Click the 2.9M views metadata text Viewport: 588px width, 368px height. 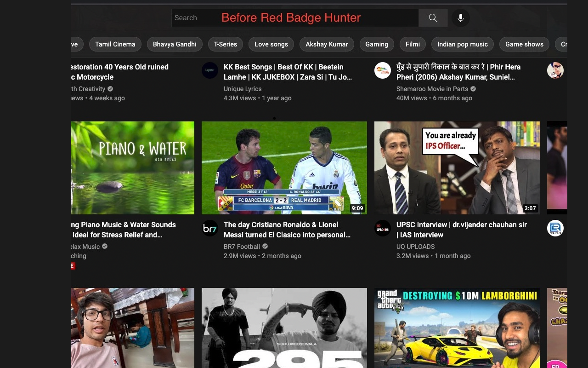pos(240,256)
